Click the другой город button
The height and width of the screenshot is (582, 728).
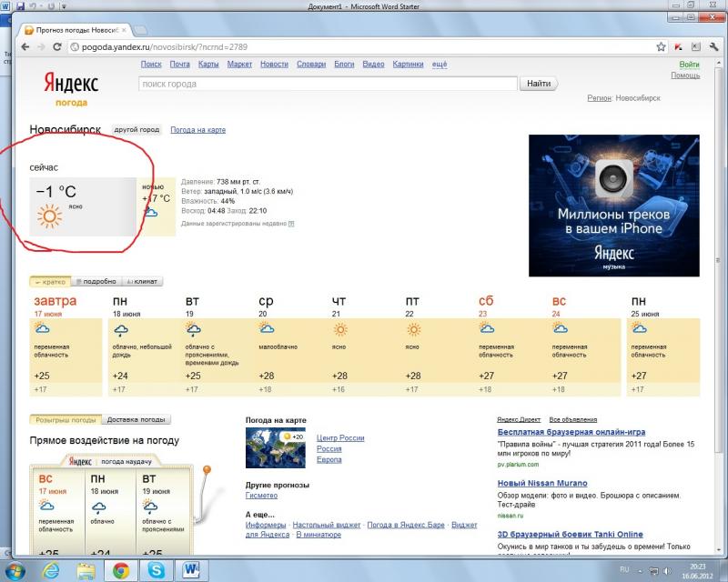[x=136, y=129]
